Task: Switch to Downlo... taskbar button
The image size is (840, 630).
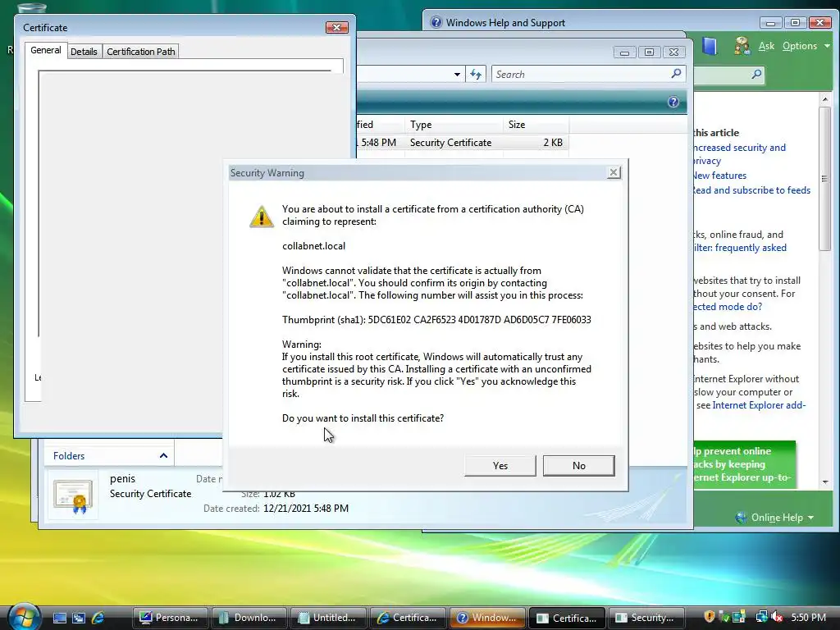Action: point(249,618)
